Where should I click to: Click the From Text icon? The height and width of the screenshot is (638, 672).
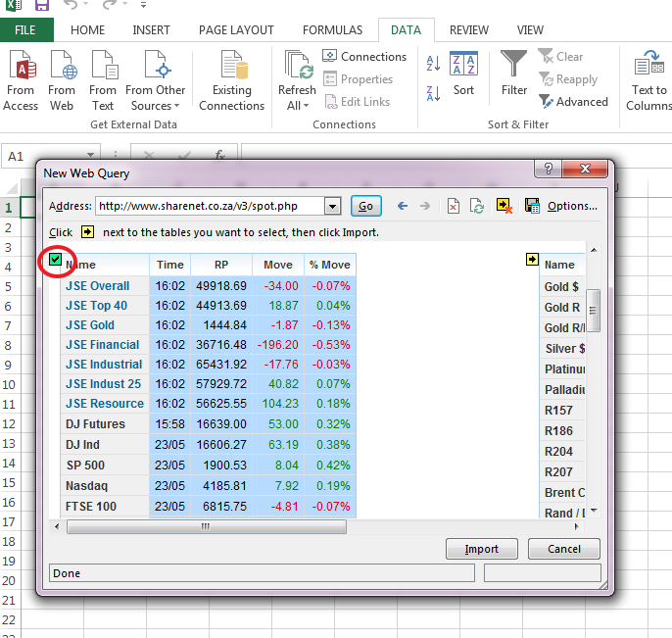pos(103,80)
